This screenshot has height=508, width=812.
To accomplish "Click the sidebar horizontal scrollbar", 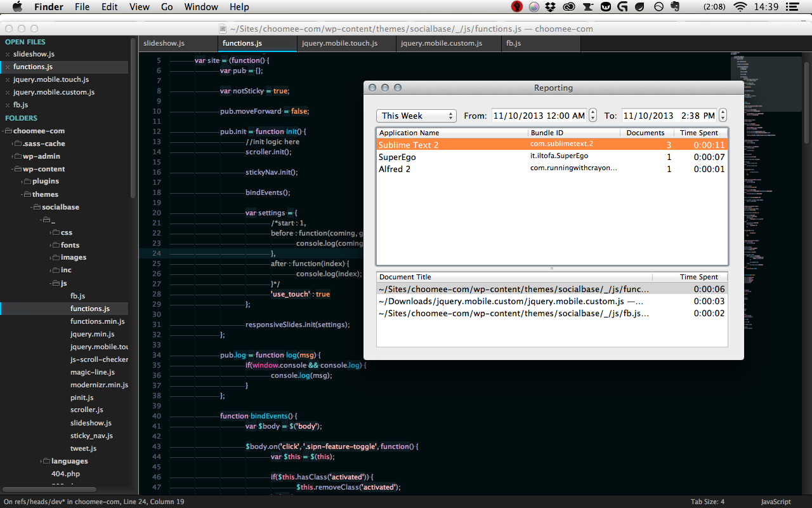I will tap(49, 490).
